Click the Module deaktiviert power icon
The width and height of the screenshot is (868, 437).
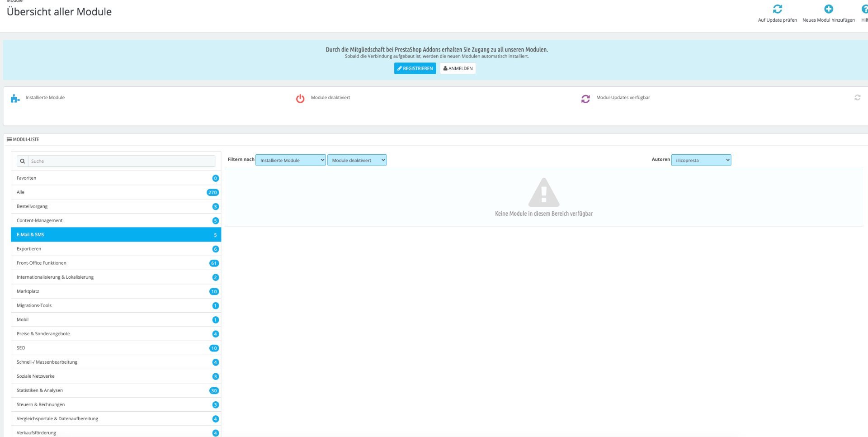coord(300,99)
